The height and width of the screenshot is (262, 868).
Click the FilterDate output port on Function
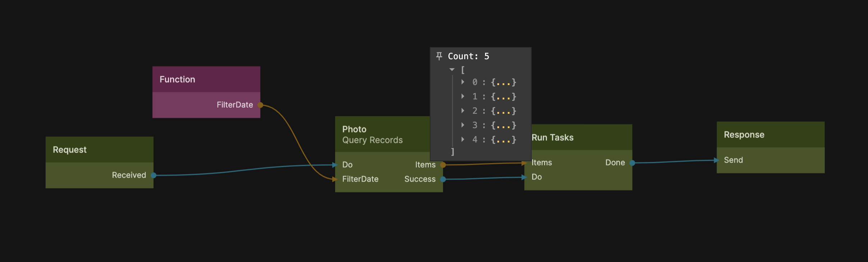coord(260,105)
